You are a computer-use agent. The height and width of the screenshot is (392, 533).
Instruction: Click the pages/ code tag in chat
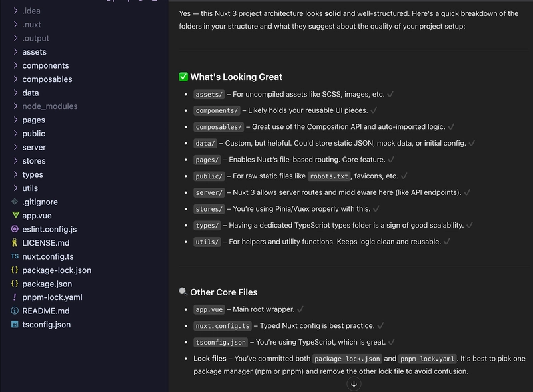click(x=207, y=160)
